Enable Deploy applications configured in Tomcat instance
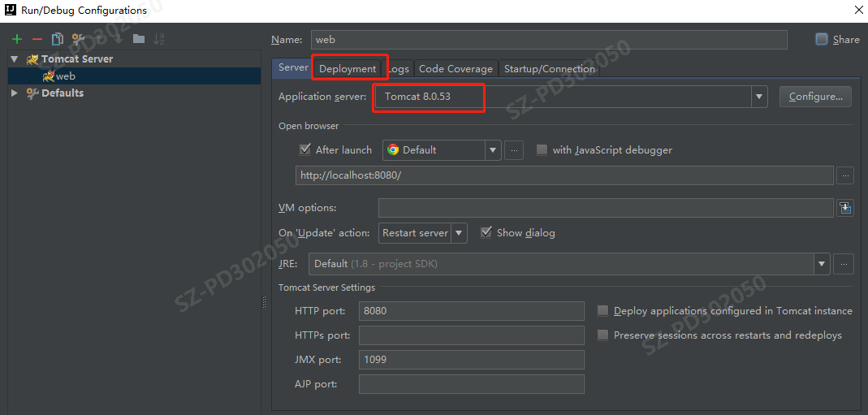This screenshot has height=415, width=868. (x=602, y=311)
